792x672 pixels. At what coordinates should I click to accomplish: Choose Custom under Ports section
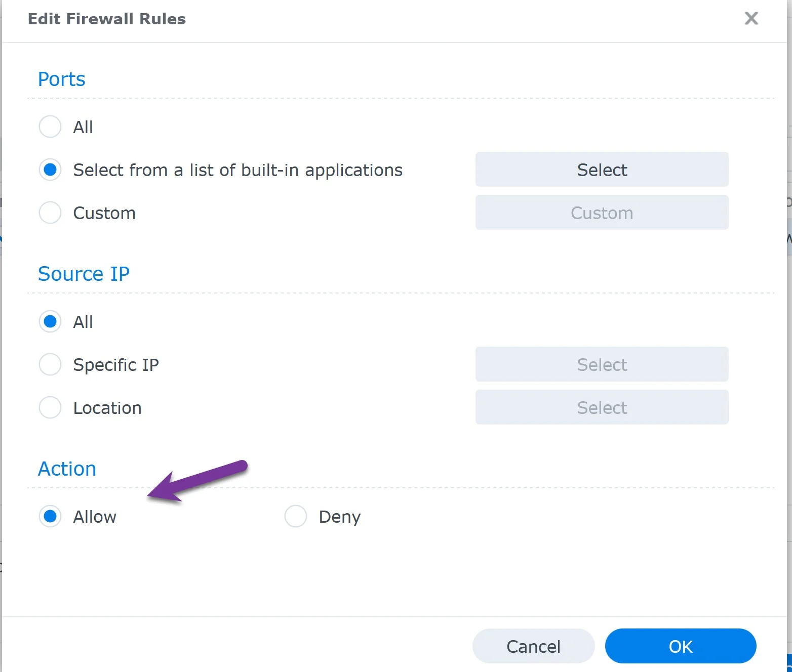(x=50, y=213)
